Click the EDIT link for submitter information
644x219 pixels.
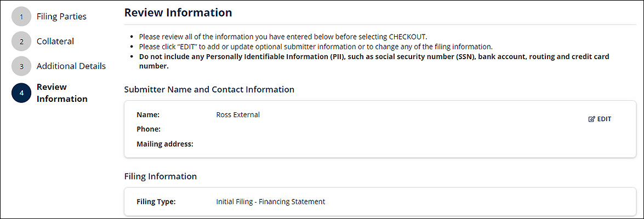coord(600,119)
